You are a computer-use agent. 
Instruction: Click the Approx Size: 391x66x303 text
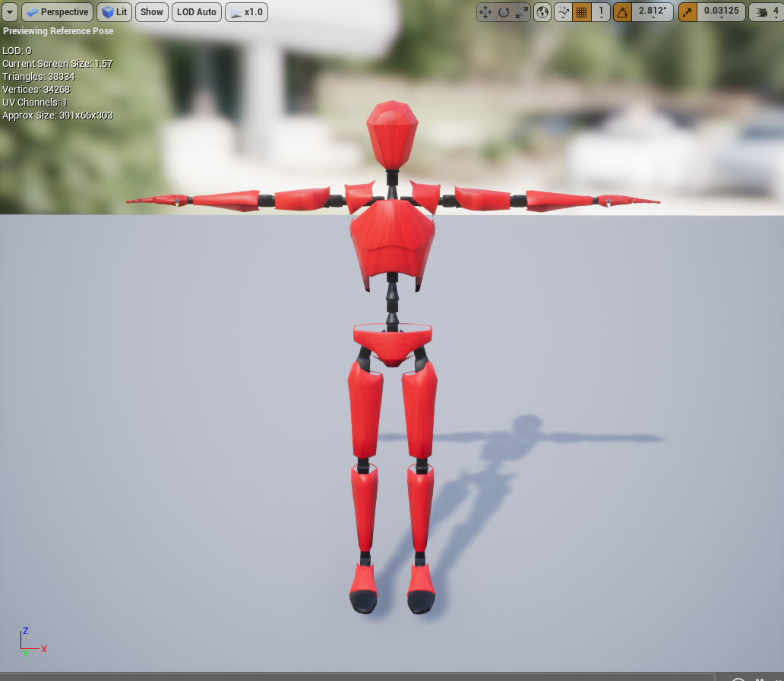coord(58,116)
